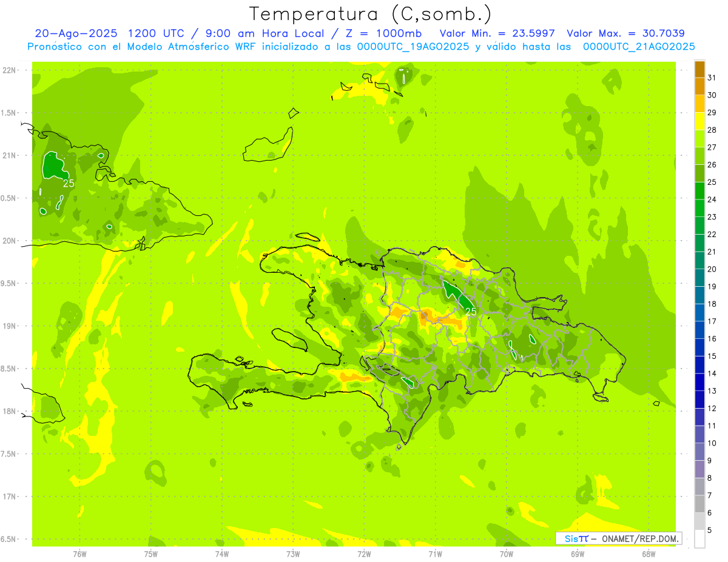Pick the teal swatch between 19 and 20
Image resolution: width=728 pixels, height=562 pixels.
coord(699,278)
